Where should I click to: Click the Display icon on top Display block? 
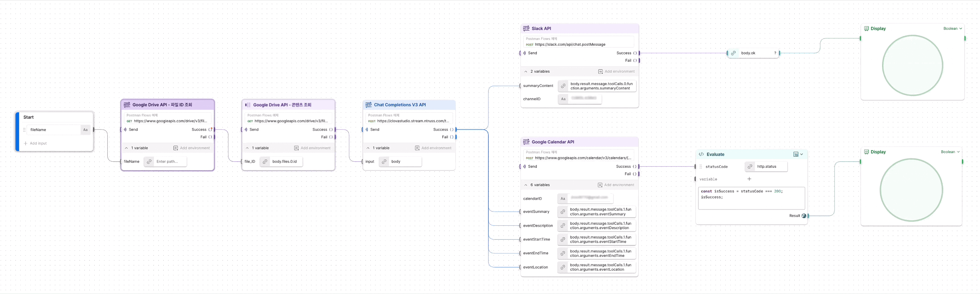click(866, 29)
